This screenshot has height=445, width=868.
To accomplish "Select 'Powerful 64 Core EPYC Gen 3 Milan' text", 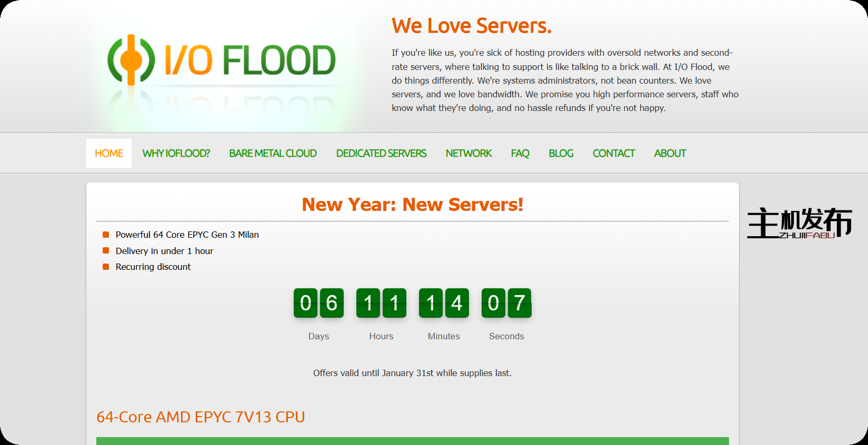I will coord(187,235).
